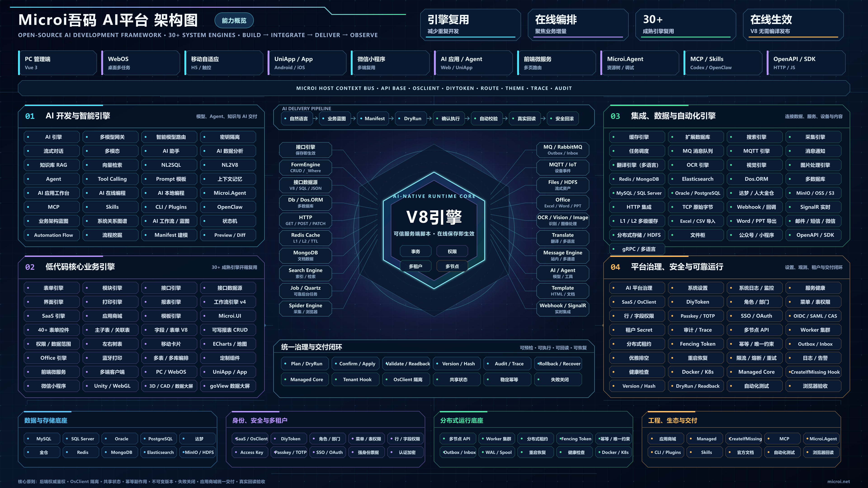Select the 知识库 RAG chip
This screenshot has width=868, height=488.
pos(52,165)
